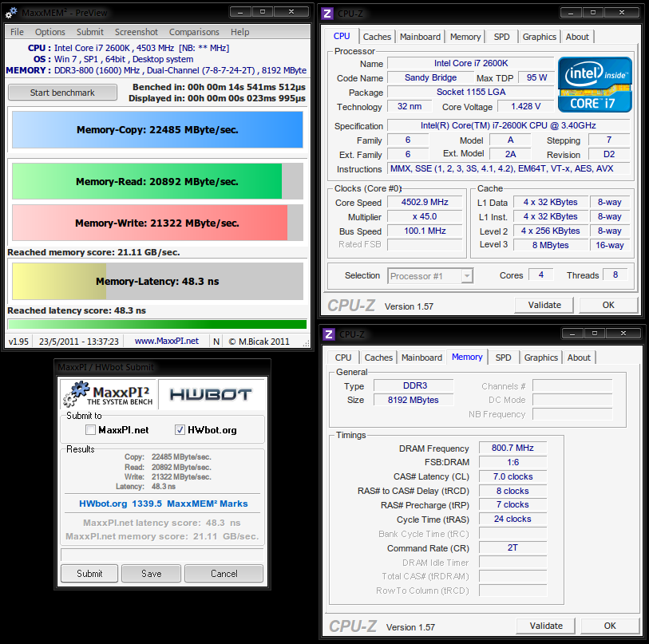649x644 pixels.
Task: Click Cancel button in HWbot dialog
Action: [224, 574]
